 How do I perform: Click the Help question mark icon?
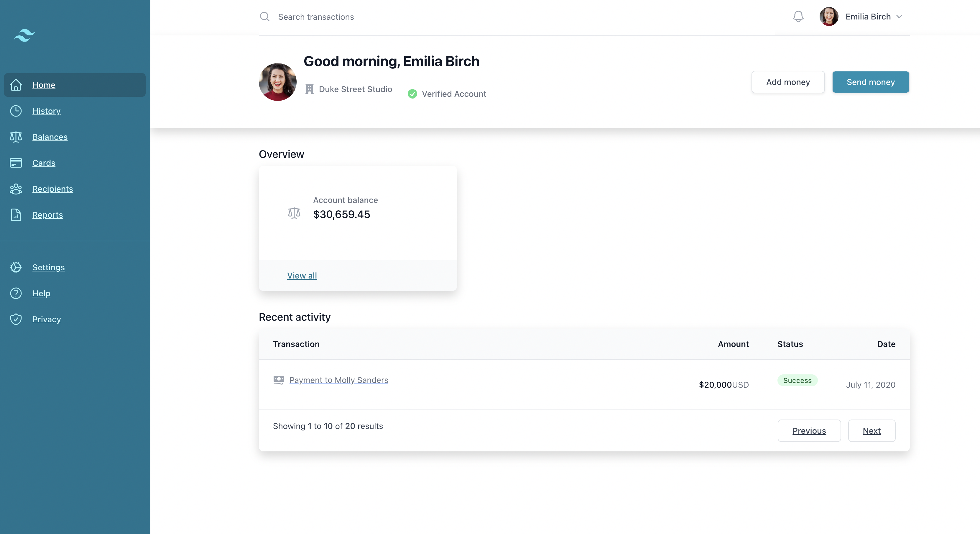(16, 293)
